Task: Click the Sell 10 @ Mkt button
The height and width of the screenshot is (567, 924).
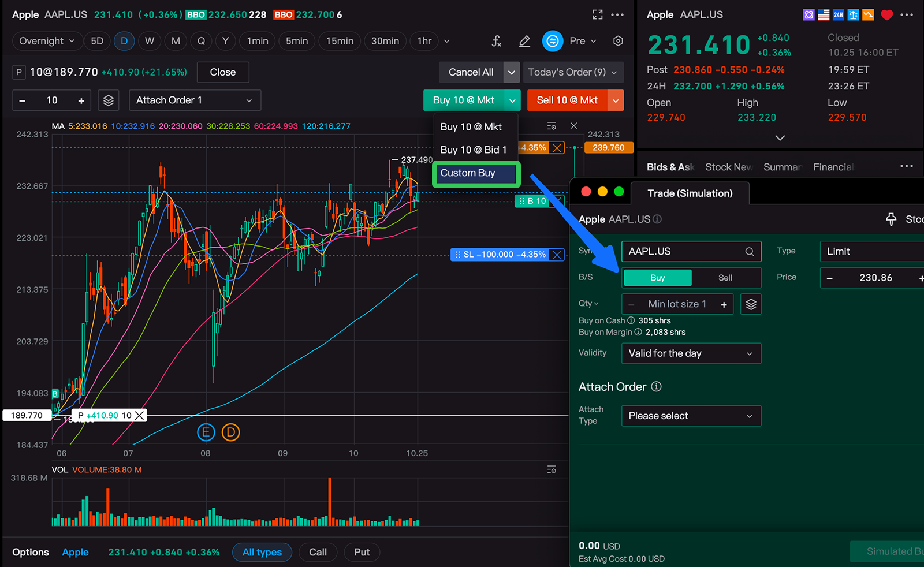Action: point(567,100)
